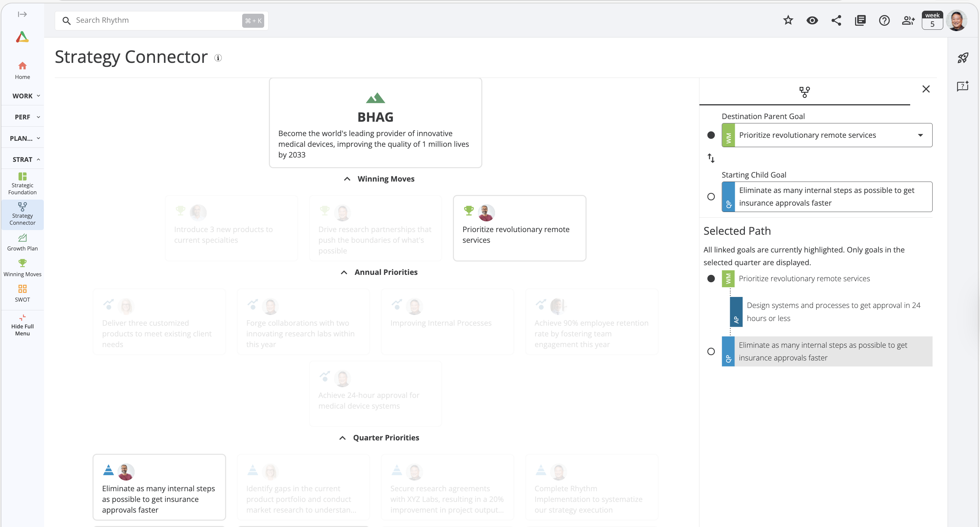The image size is (980, 527).
Task: Click the Prioritize revolutionary remote services card
Action: tap(519, 228)
